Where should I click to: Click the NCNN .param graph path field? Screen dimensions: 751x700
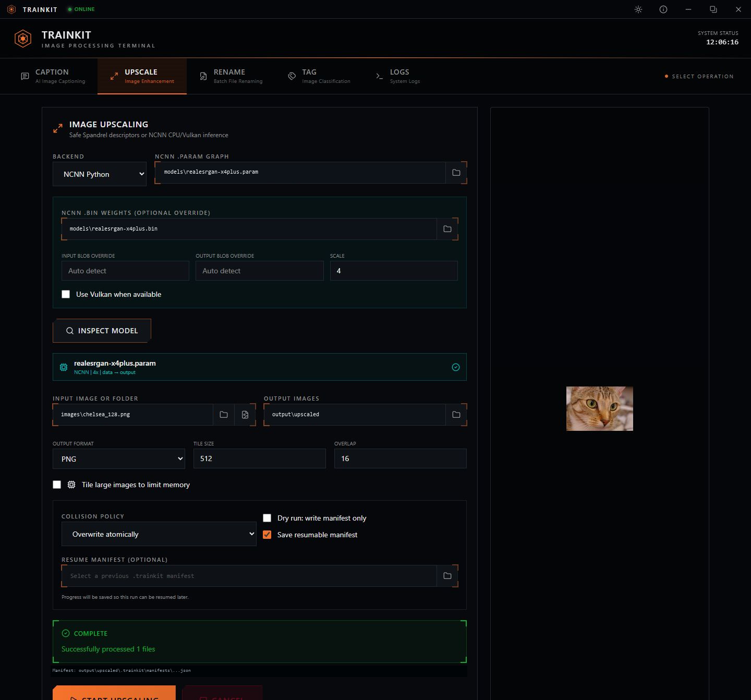coord(301,173)
